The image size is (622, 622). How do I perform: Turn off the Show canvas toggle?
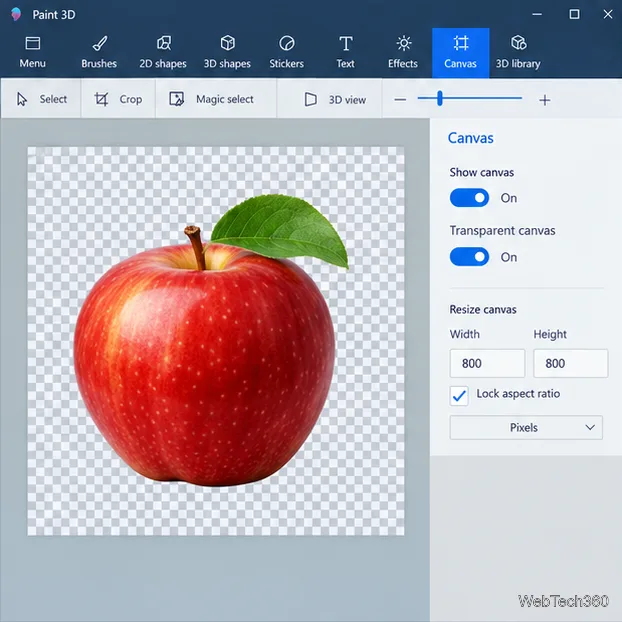click(469, 198)
